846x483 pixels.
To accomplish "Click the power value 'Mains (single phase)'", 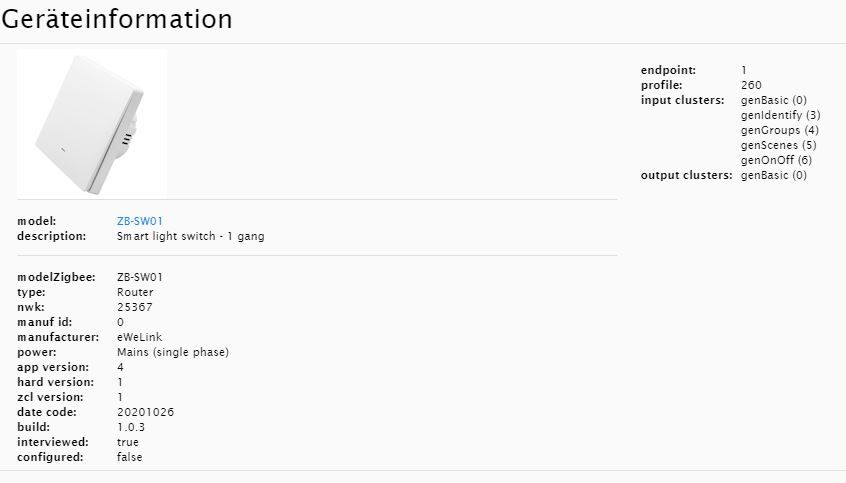I will (x=173, y=352).
